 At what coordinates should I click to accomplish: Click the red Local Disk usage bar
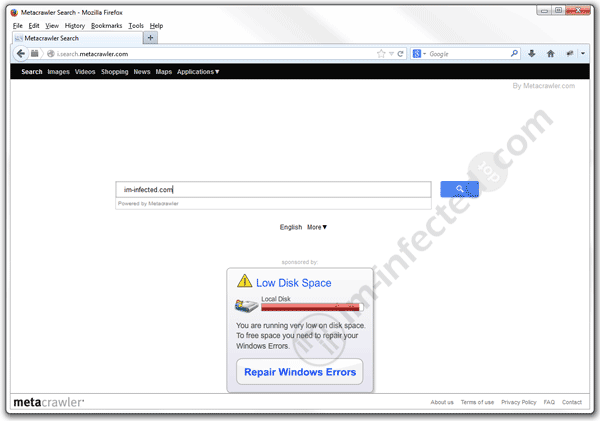[310, 309]
